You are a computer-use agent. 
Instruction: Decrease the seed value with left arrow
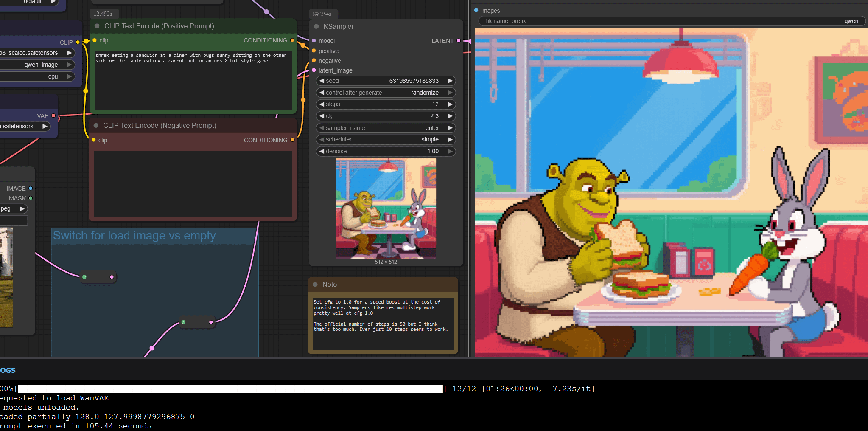(x=322, y=81)
